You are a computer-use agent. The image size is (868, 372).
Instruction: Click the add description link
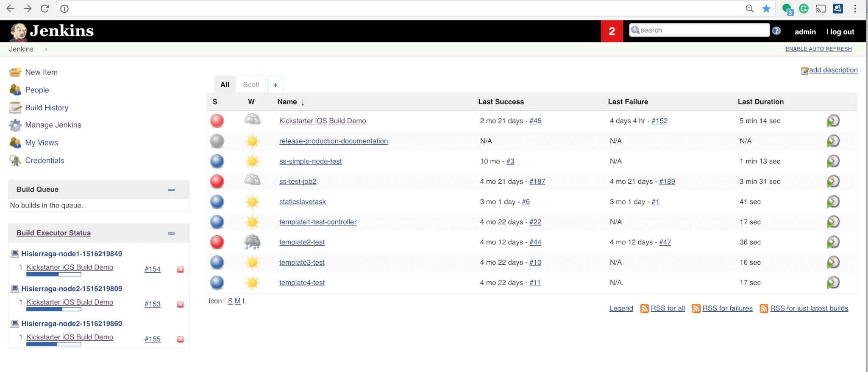click(833, 70)
